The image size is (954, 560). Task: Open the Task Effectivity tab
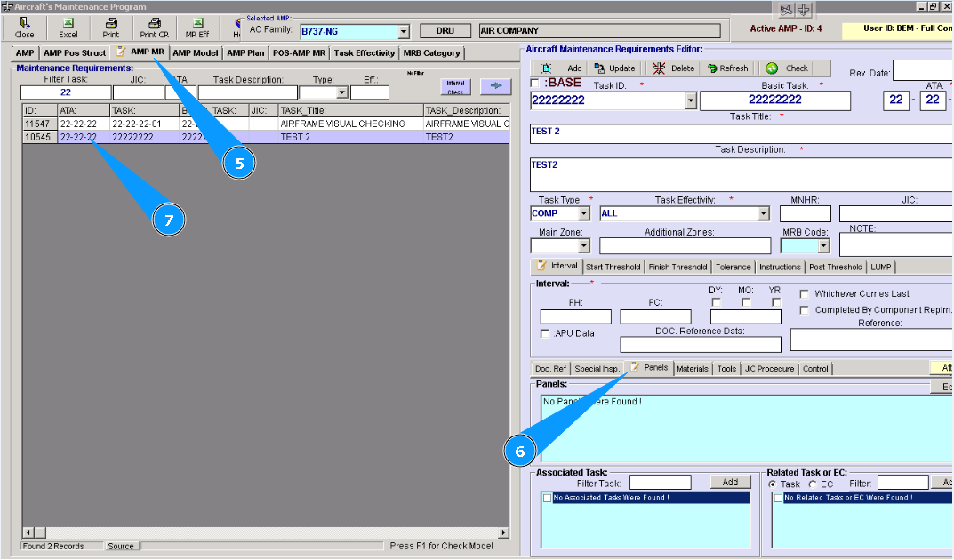[365, 53]
